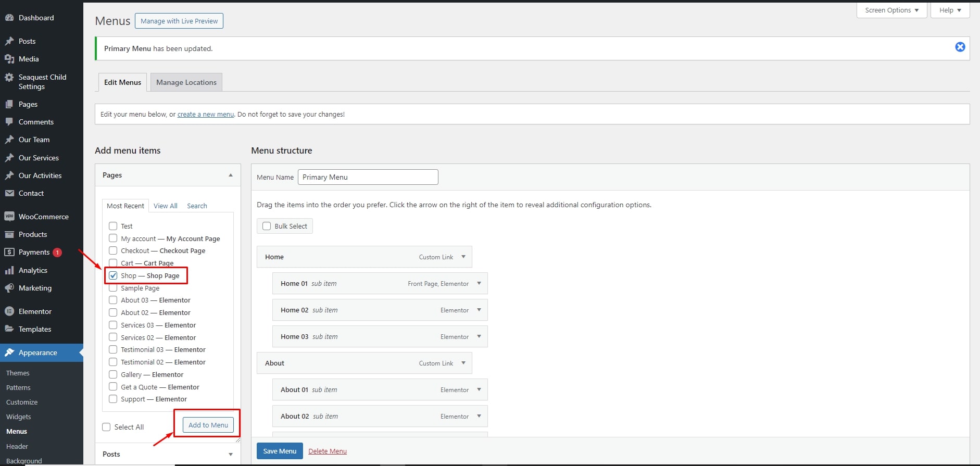980x466 pixels.
Task: Click the Our Services pin icon
Action: click(9, 158)
